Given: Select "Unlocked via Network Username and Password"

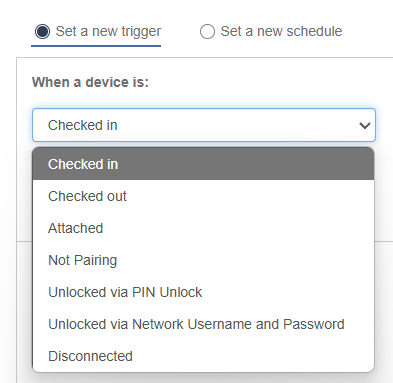Looking at the screenshot, I should point(203,324).
